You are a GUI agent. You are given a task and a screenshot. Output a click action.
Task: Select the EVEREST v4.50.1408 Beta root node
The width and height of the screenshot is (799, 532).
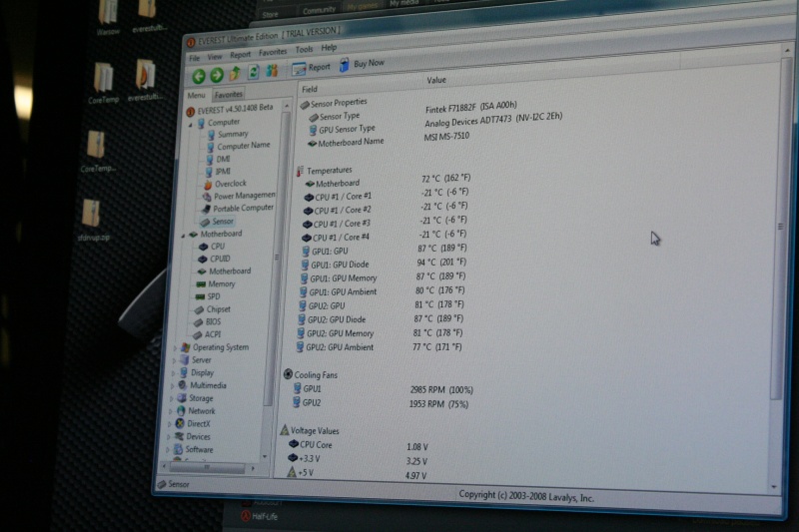tap(230, 109)
